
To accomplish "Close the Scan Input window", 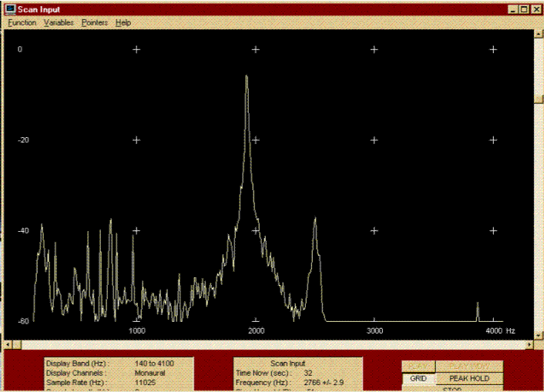I will coord(536,9).
